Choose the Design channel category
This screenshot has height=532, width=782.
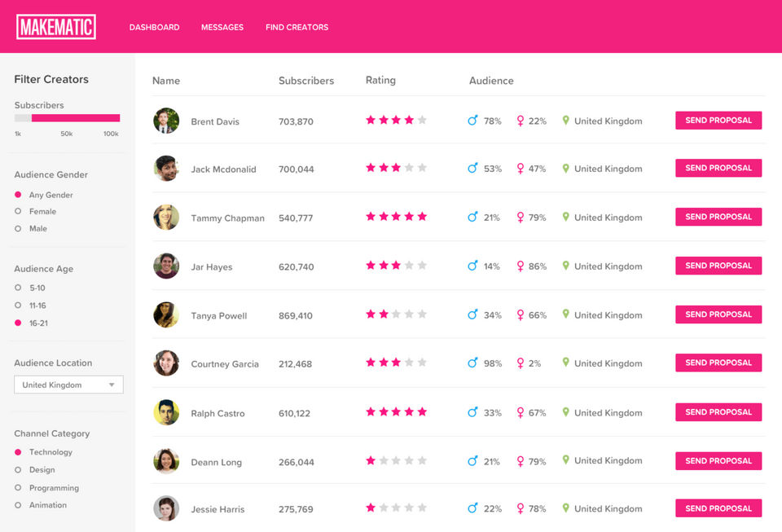click(18, 470)
